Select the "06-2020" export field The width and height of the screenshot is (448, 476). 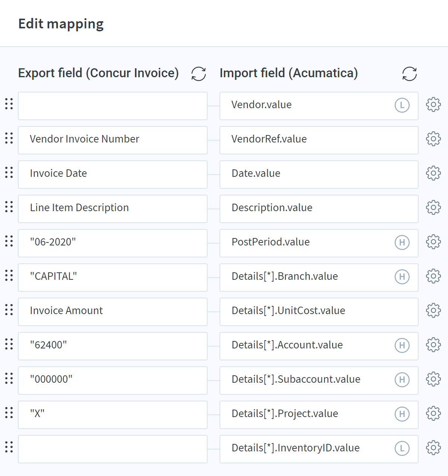click(x=113, y=243)
